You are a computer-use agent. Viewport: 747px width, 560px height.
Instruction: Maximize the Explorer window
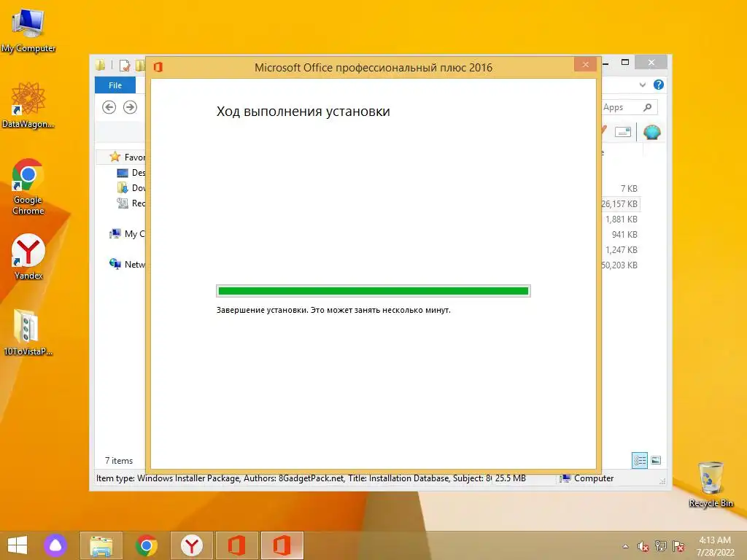pos(625,63)
